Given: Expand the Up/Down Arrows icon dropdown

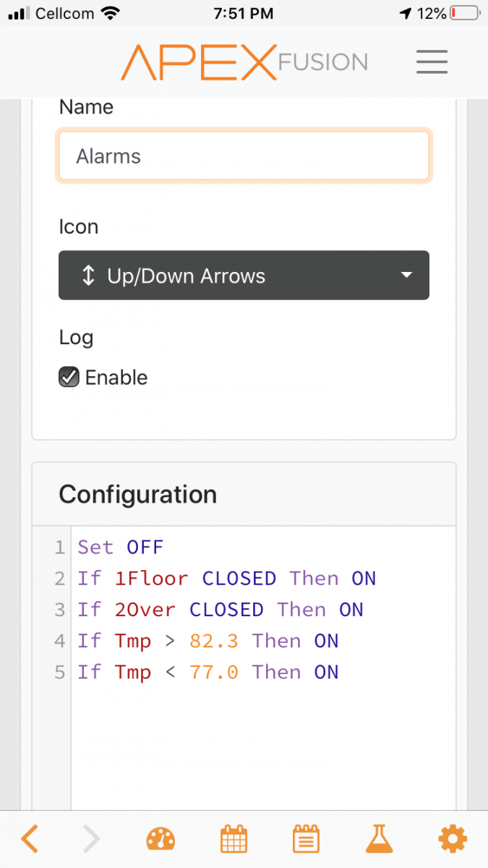Looking at the screenshot, I should (244, 275).
